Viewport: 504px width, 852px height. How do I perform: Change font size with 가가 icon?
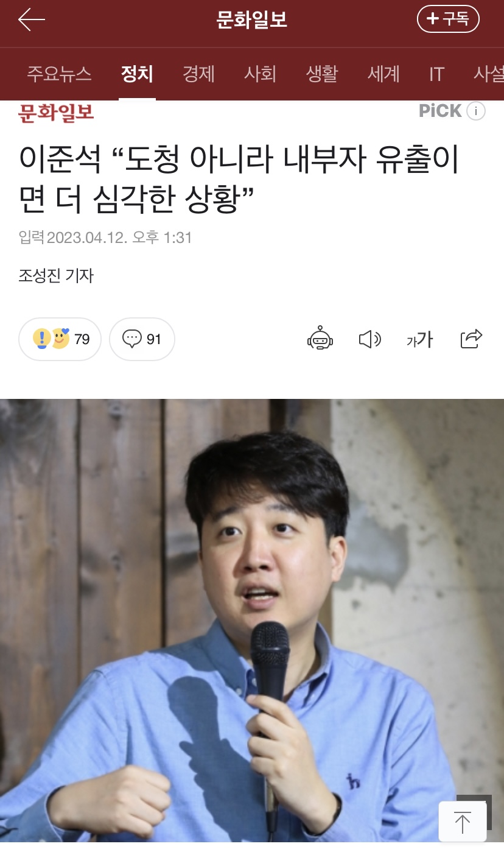419,339
